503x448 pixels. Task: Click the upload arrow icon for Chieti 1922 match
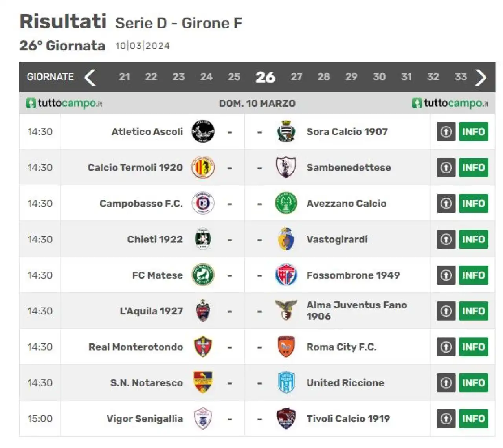click(446, 239)
